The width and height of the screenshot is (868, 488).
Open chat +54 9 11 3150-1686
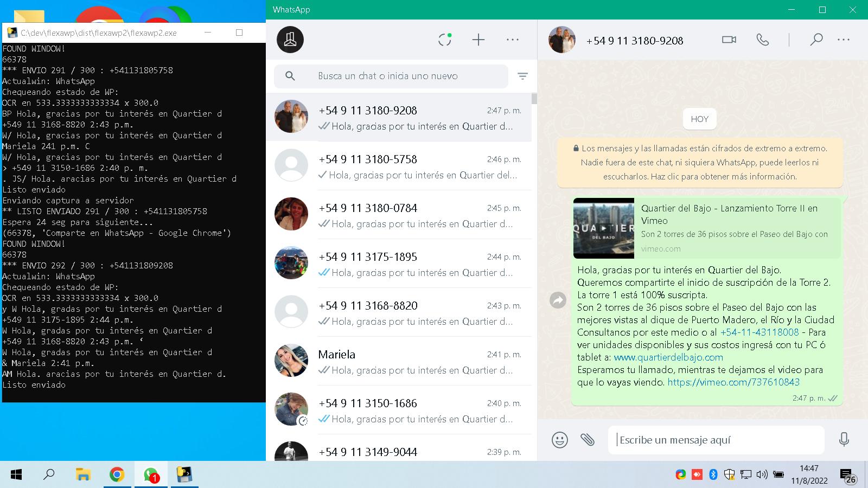click(399, 410)
